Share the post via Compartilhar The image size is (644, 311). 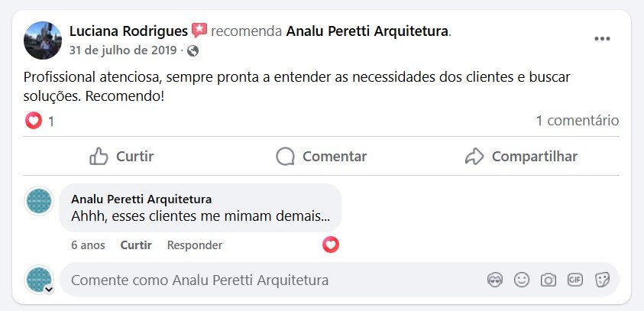point(521,157)
